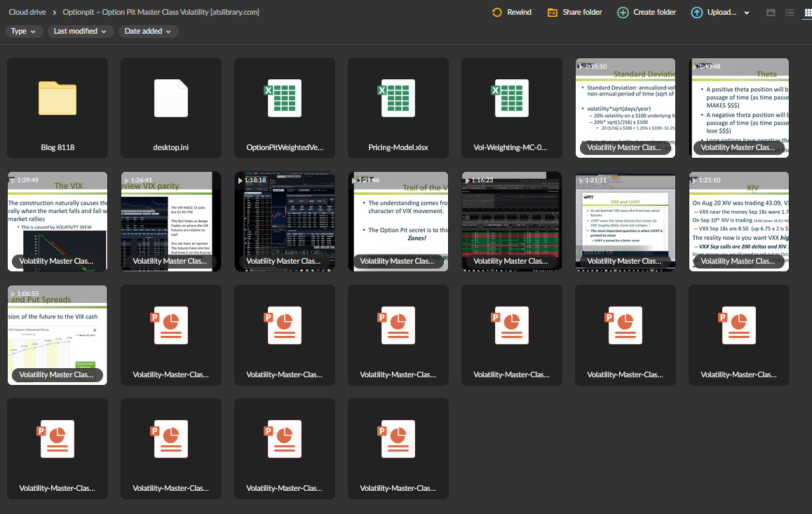Image resolution: width=812 pixels, height=514 pixels.
Task: Expand the Upload options chevron
Action: 747,12
